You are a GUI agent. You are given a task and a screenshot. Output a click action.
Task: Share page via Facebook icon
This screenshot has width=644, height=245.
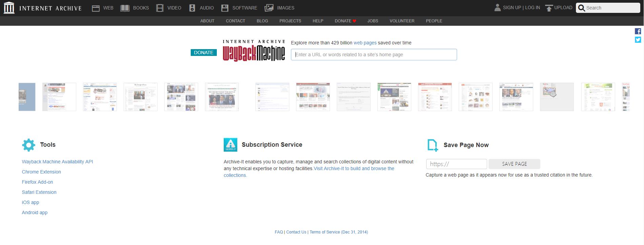tap(638, 31)
